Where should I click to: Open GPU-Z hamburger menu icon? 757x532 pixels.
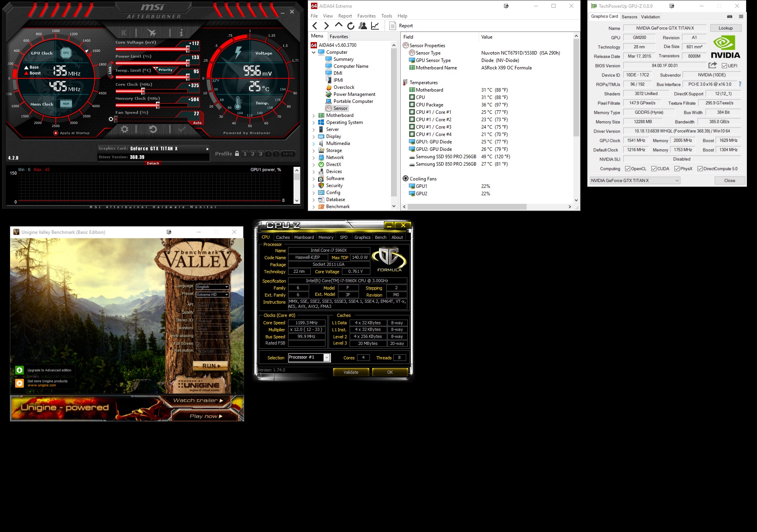pyautogui.click(x=741, y=17)
